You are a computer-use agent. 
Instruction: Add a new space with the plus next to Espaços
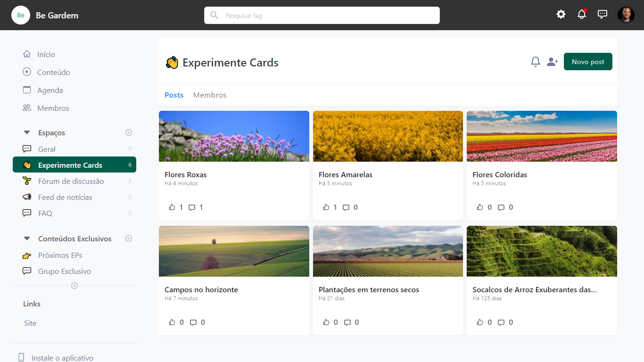coord(128,132)
